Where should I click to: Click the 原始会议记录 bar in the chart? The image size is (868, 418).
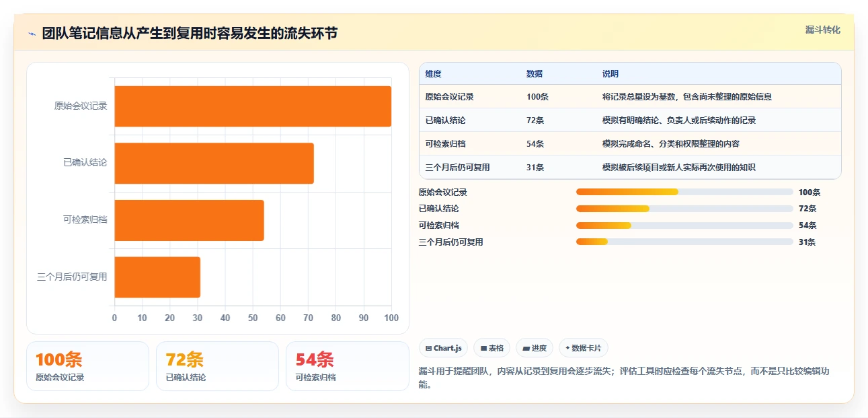click(253, 106)
